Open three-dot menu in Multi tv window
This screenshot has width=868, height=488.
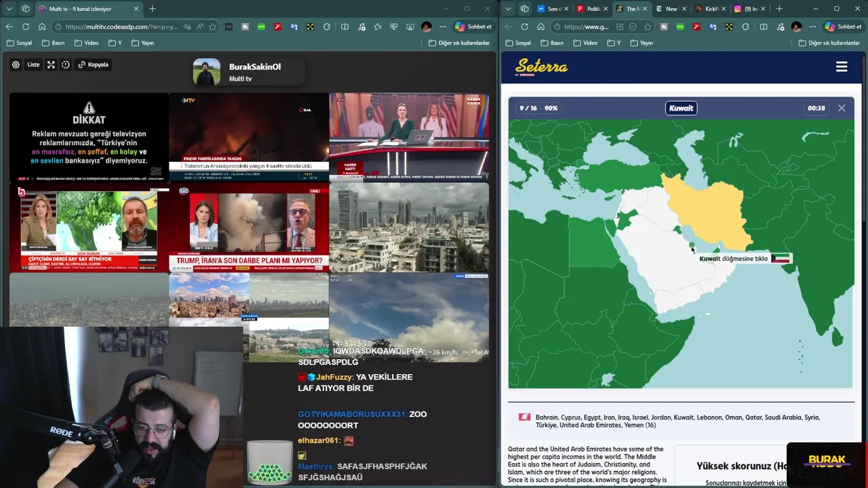tap(443, 26)
